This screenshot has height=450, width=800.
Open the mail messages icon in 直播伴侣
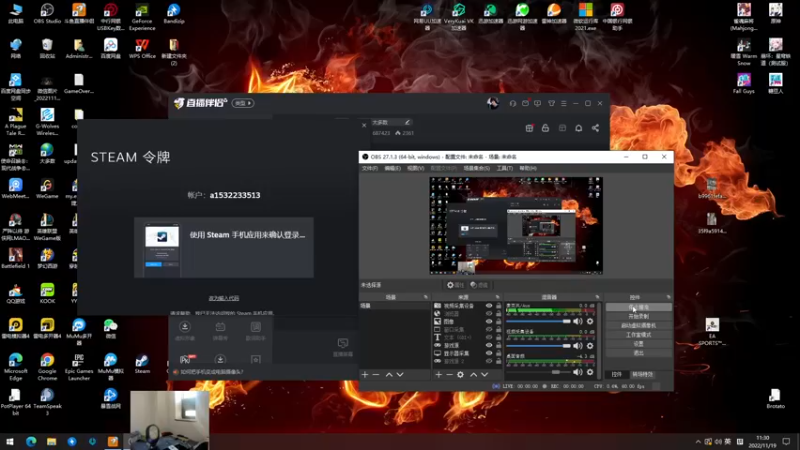tap(525, 103)
